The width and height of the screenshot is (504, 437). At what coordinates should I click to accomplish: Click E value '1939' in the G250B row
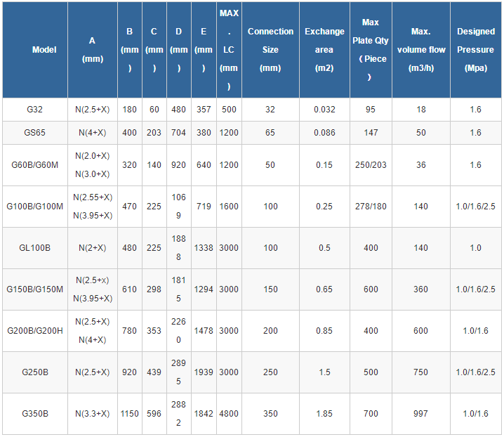(x=204, y=372)
